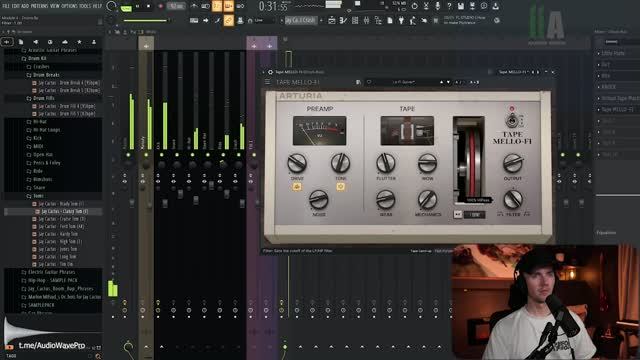Open the Tape MELLO-FI preset library icon

point(358,82)
